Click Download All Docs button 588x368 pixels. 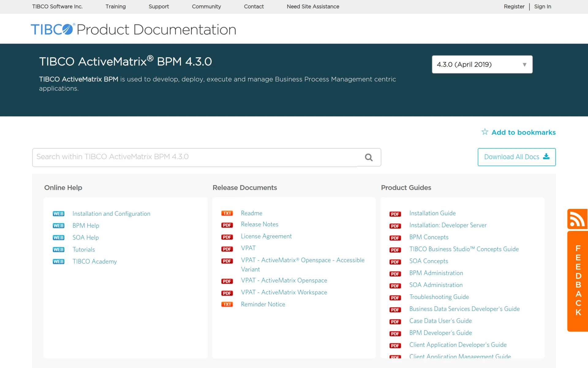click(517, 157)
